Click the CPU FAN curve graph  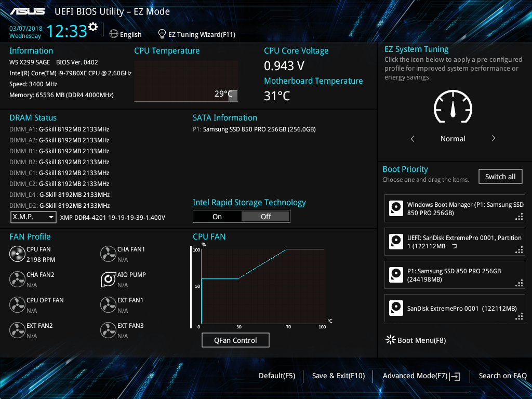(263, 286)
